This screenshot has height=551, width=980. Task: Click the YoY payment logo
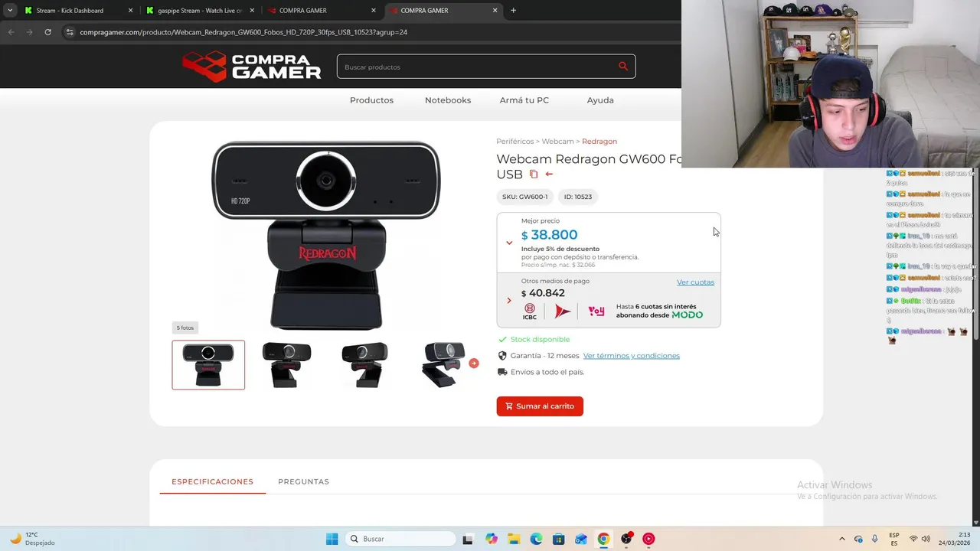(x=596, y=311)
